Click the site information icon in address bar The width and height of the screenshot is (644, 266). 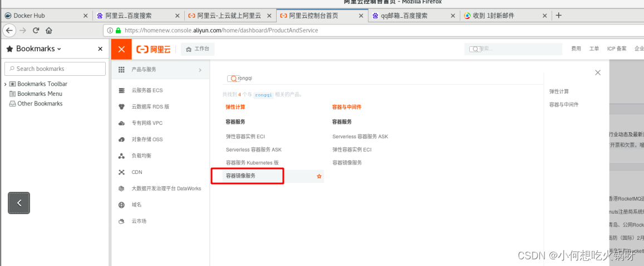pos(110,31)
